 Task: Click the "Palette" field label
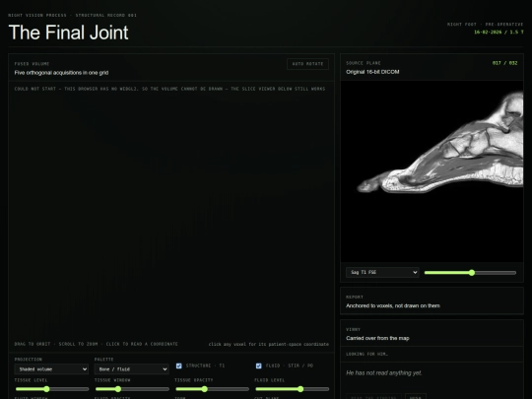click(103, 360)
